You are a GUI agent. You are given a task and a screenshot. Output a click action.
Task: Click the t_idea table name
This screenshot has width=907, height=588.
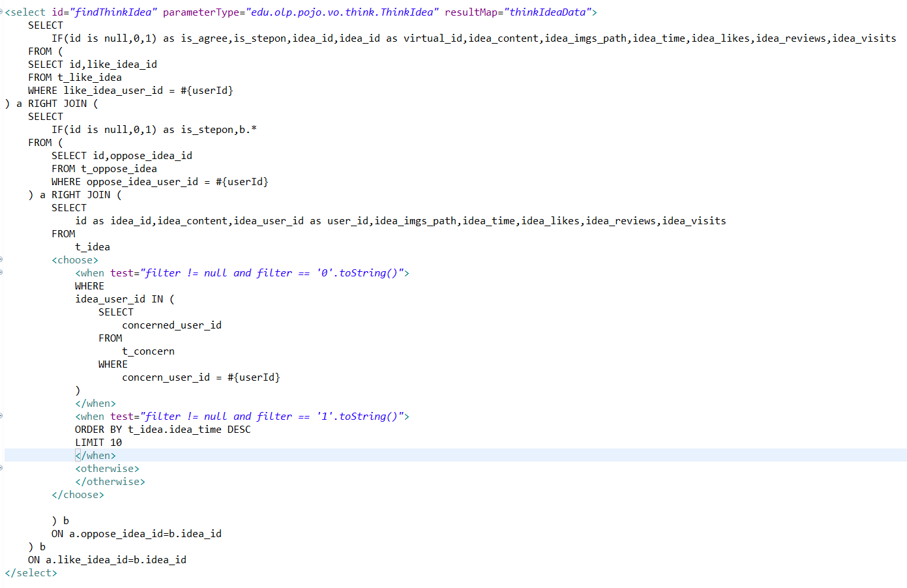tap(93, 246)
